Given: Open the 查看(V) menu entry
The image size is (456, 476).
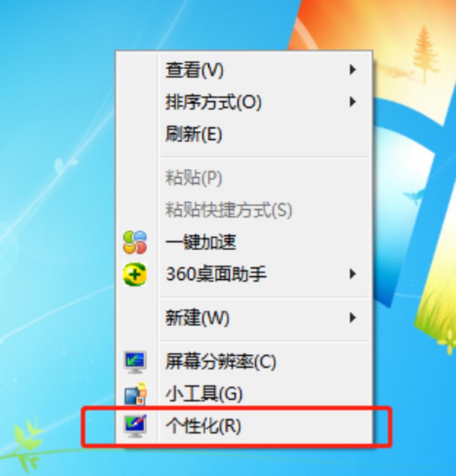Looking at the screenshot, I should (x=244, y=70).
